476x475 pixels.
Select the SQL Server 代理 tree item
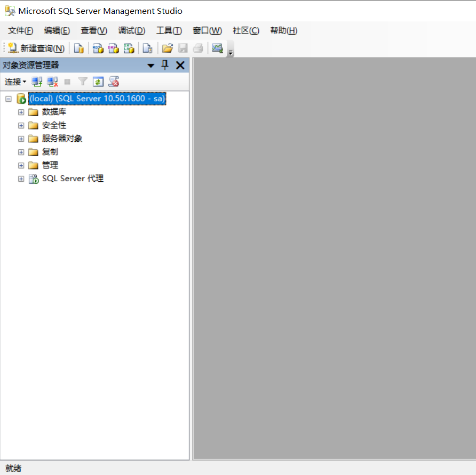point(73,179)
